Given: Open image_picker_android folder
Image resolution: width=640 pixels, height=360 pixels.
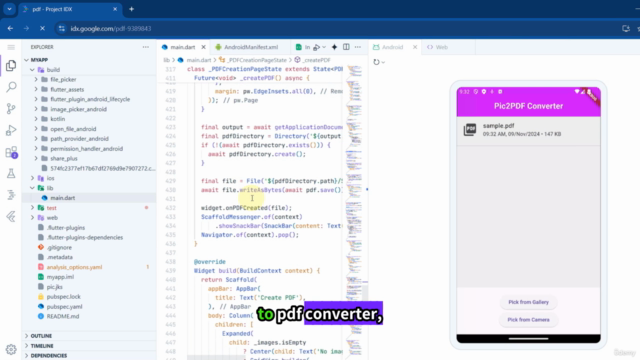Looking at the screenshot, I should tap(78, 109).
